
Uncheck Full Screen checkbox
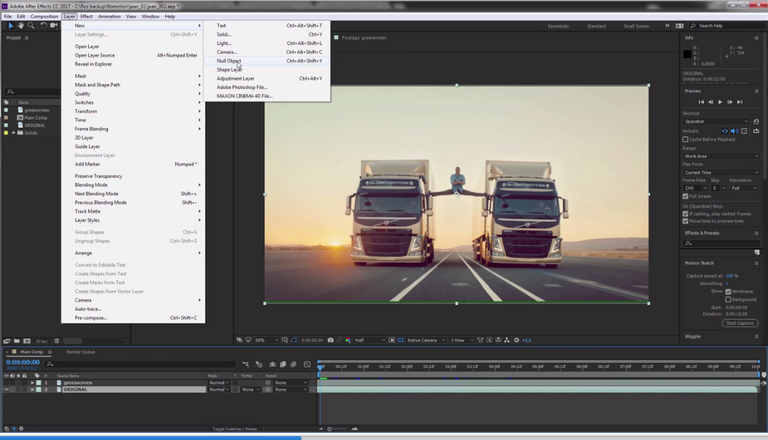pyautogui.click(x=686, y=196)
